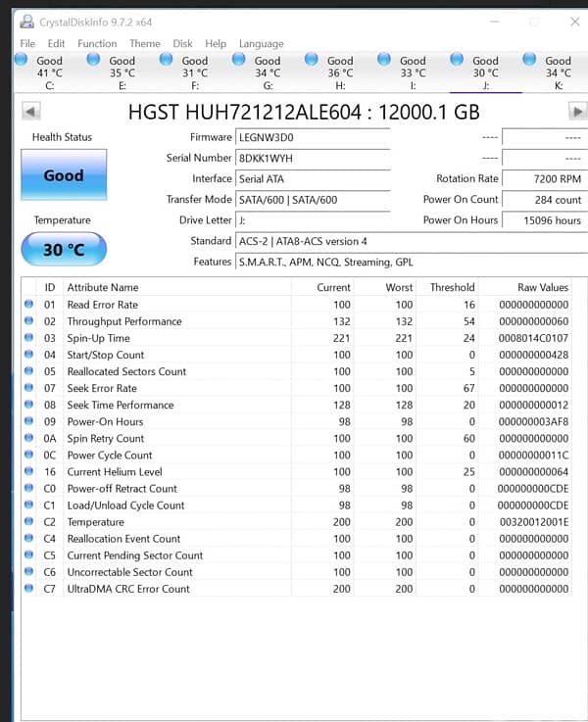This screenshot has height=722, width=588.
Task: Open the File menu
Action: 27,44
